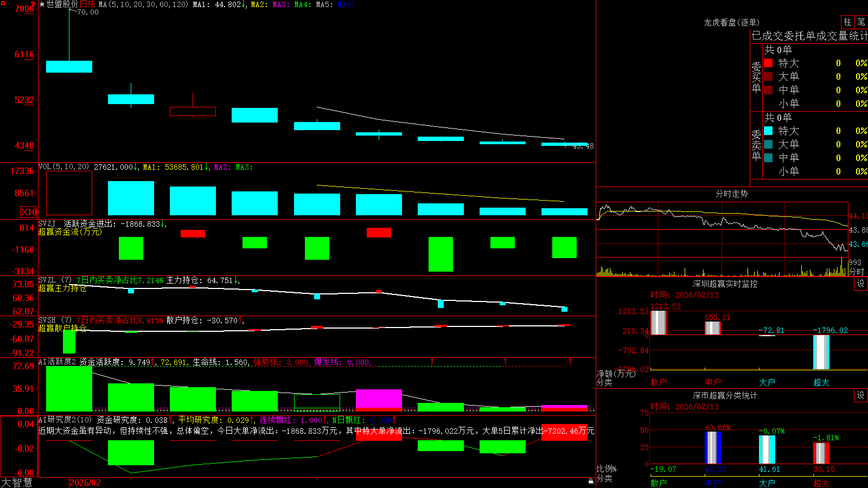Click the 超大 category in 深市超赢分类统计 chart
This screenshot has width=868, height=488.
(x=821, y=483)
